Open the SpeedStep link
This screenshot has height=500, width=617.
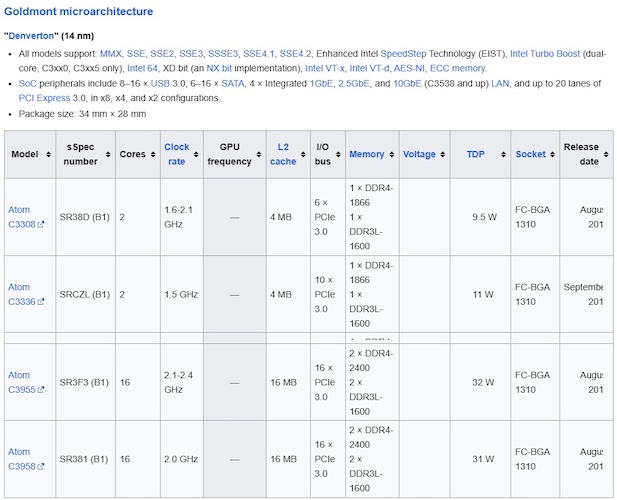pyautogui.click(x=403, y=54)
